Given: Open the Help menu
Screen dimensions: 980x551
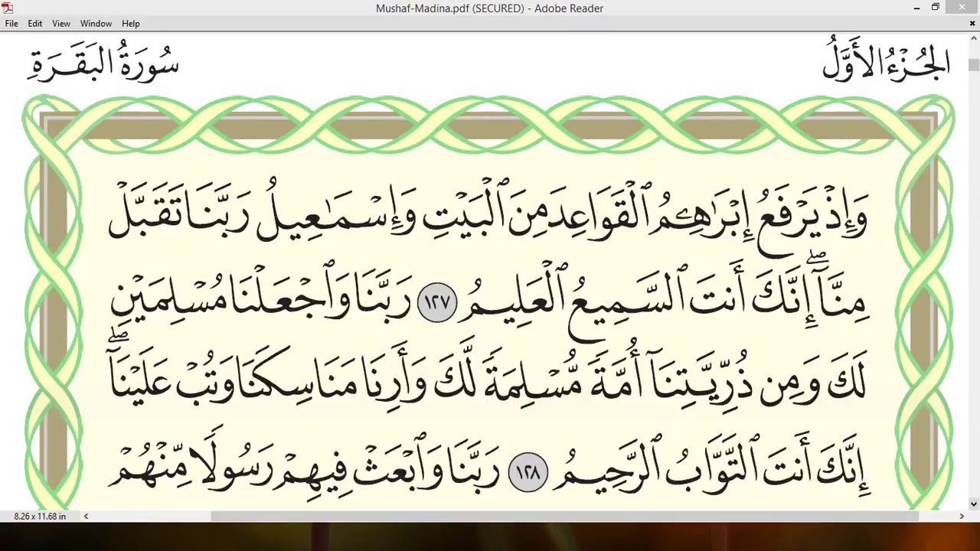Looking at the screenshot, I should tap(131, 24).
